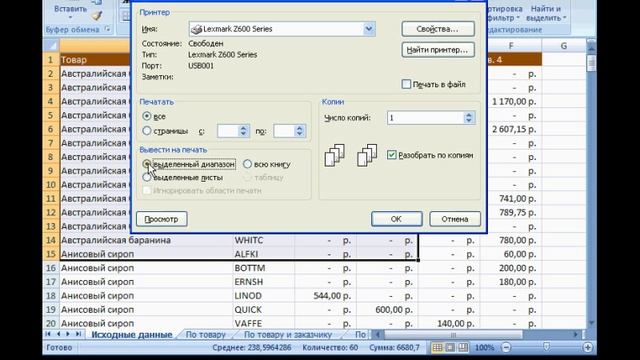640x360 pixels.
Task: Click the Select All corner cell
Action: pos(51,45)
